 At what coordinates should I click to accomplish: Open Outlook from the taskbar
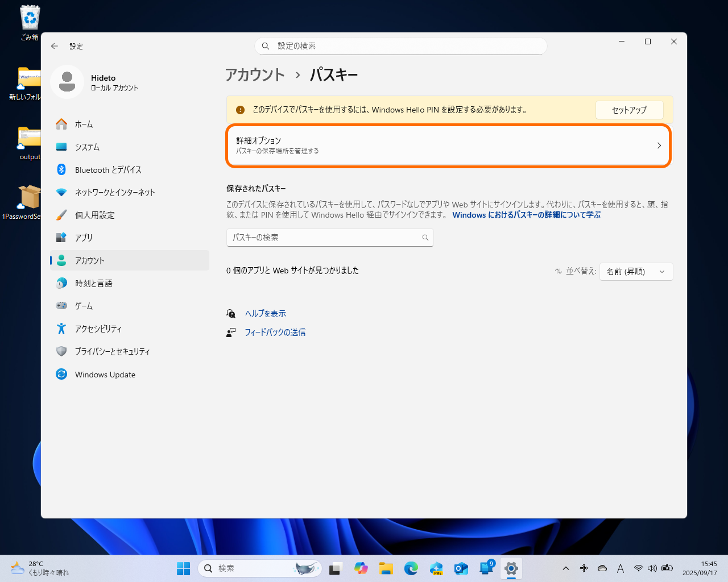click(461, 568)
